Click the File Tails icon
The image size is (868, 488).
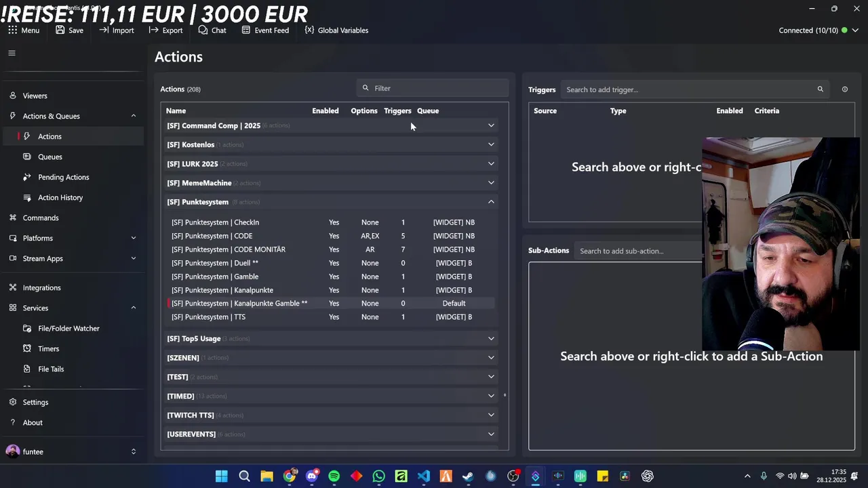pos(27,369)
